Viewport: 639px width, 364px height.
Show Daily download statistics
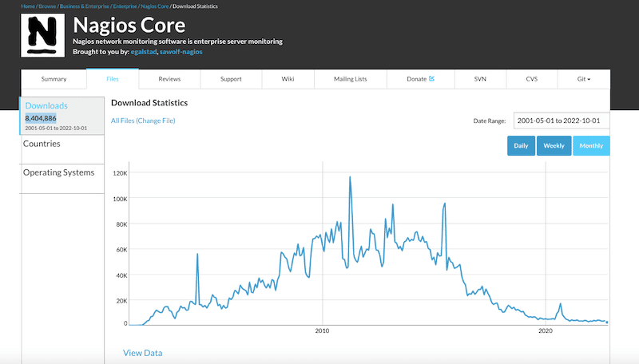(x=520, y=146)
